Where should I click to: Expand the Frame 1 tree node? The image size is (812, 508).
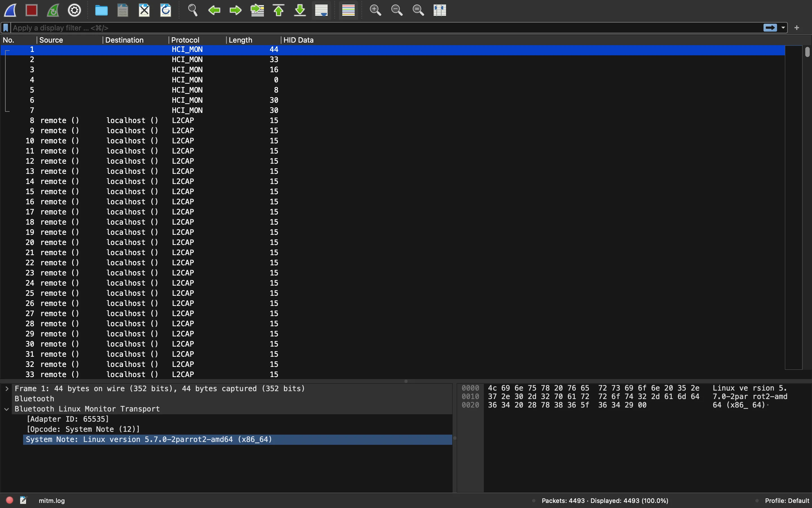[x=7, y=389]
